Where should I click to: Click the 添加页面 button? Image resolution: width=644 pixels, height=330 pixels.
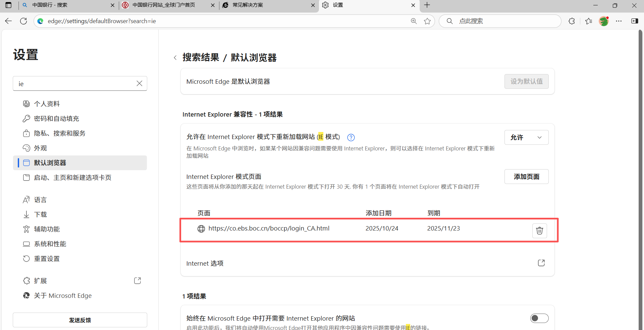[x=526, y=177]
